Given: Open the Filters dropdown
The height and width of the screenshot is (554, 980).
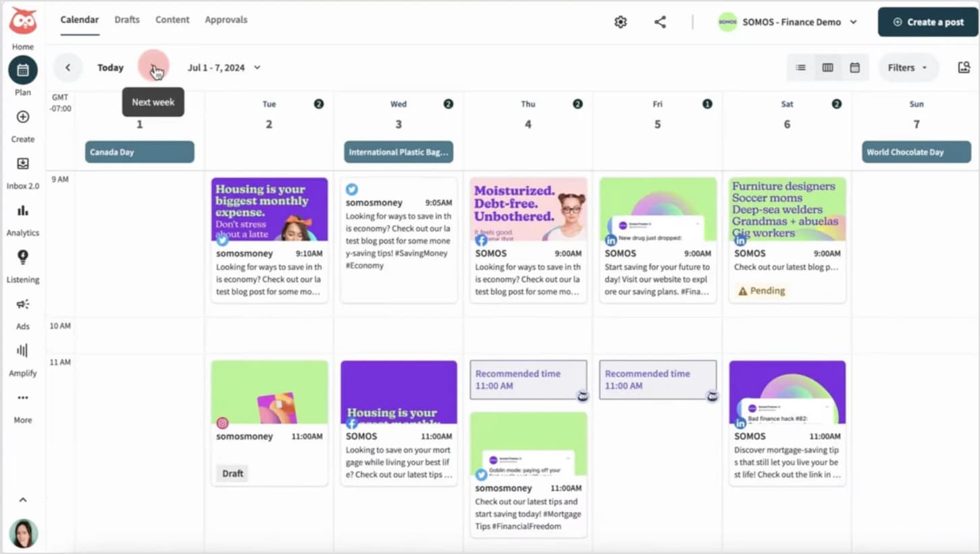Looking at the screenshot, I should click(x=907, y=68).
